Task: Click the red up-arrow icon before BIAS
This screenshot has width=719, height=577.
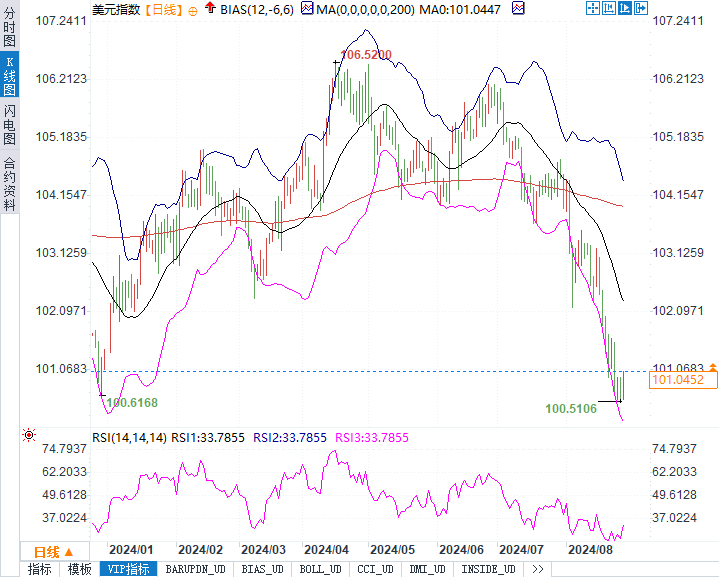Action: 210,8
